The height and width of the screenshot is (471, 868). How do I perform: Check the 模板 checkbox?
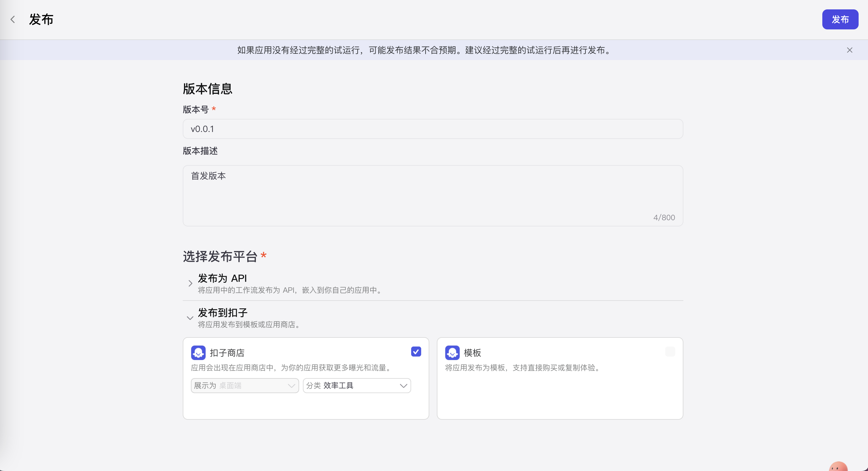[670, 352]
